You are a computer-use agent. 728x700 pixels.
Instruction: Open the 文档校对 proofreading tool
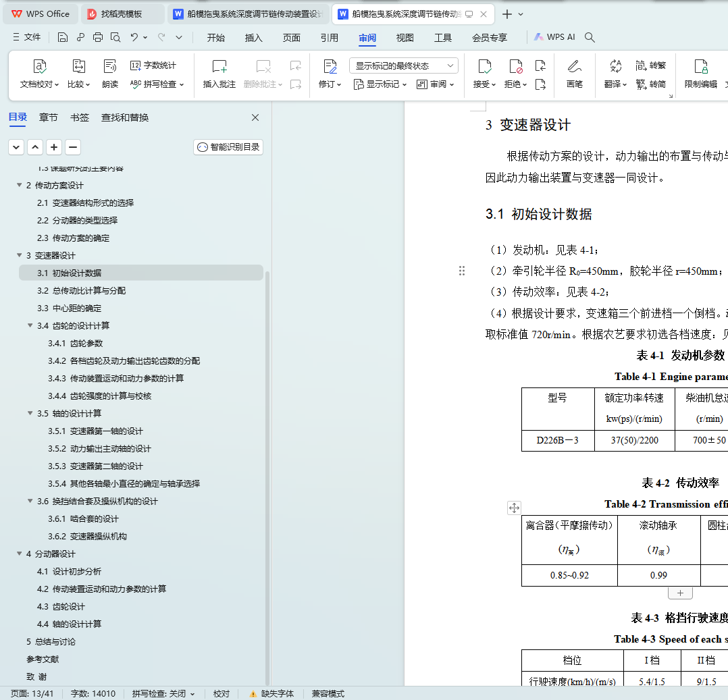(x=39, y=74)
